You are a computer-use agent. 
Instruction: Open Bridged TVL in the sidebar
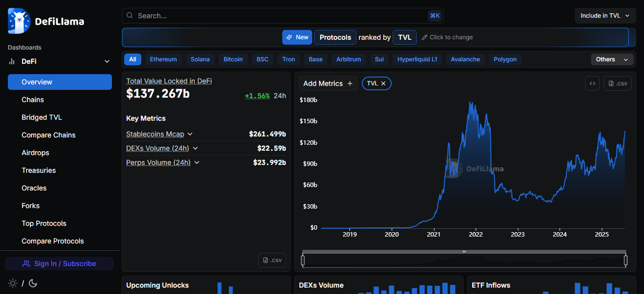60,117
